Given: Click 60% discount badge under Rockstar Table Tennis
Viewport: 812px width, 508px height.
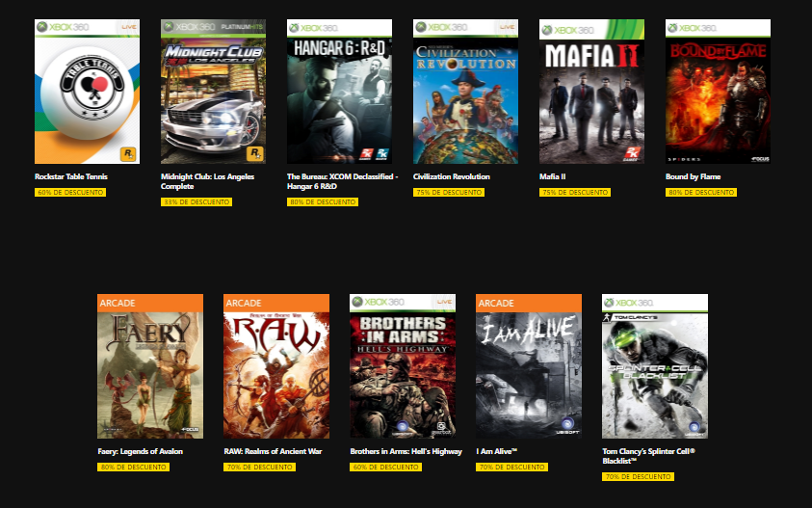Looking at the screenshot, I should [70, 193].
